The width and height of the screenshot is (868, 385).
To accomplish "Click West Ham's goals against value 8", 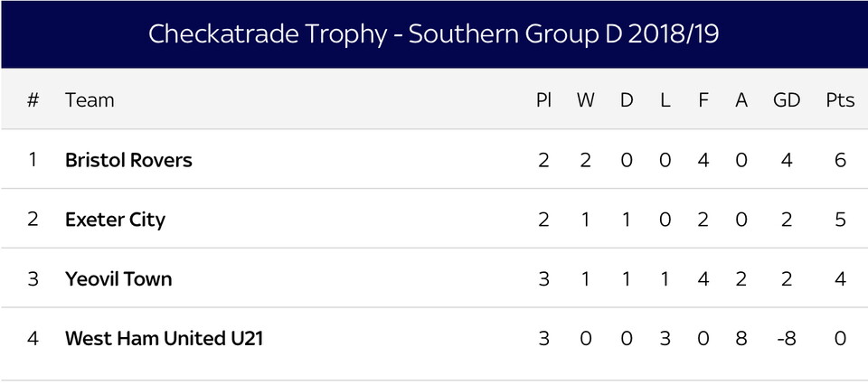I will tap(741, 339).
